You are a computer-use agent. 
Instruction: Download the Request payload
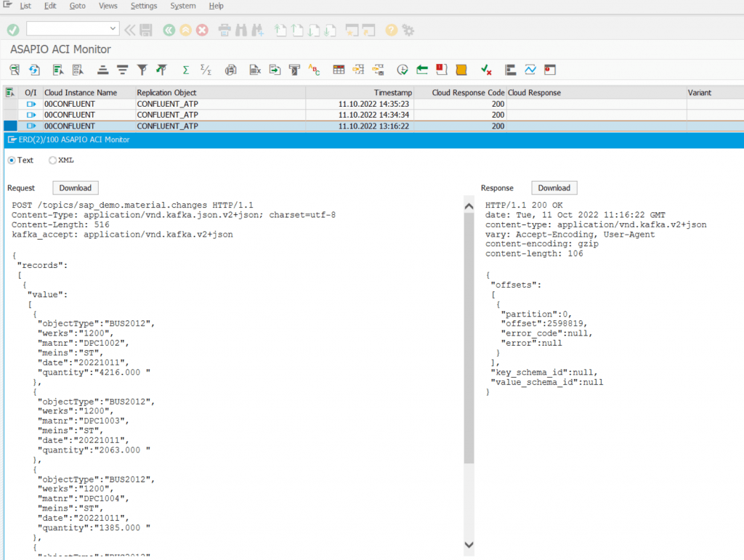coord(76,188)
